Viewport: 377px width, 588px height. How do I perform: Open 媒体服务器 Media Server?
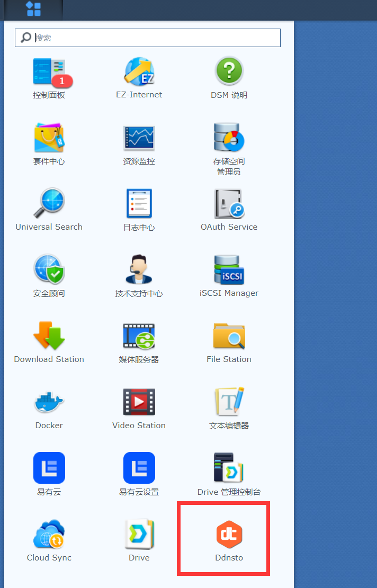pyautogui.click(x=139, y=342)
